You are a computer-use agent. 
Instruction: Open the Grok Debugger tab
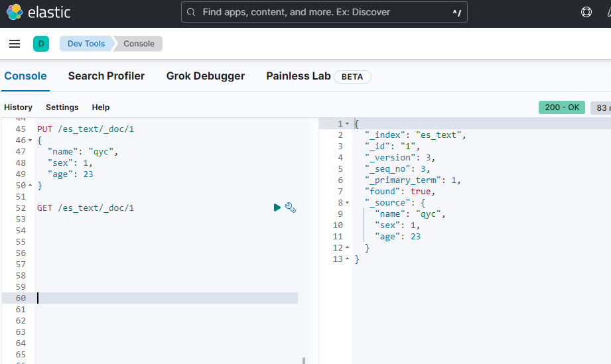pos(205,76)
